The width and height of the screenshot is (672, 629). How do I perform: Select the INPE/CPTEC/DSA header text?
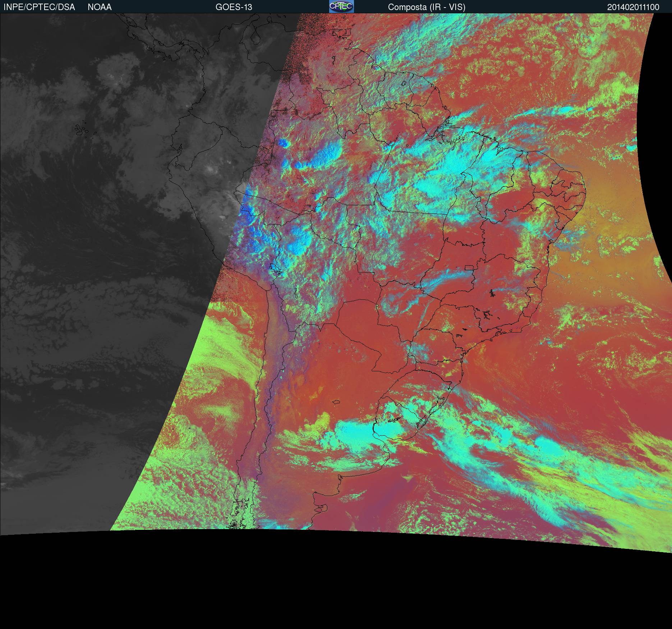pos(39,7)
